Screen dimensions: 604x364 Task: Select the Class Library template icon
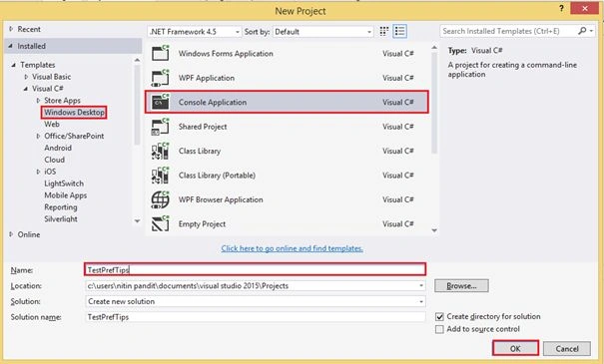pos(161,151)
